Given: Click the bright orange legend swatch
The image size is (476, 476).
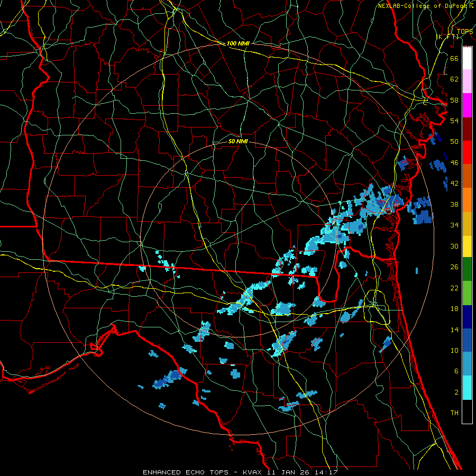Looking at the screenshot, I should [x=467, y=200].
